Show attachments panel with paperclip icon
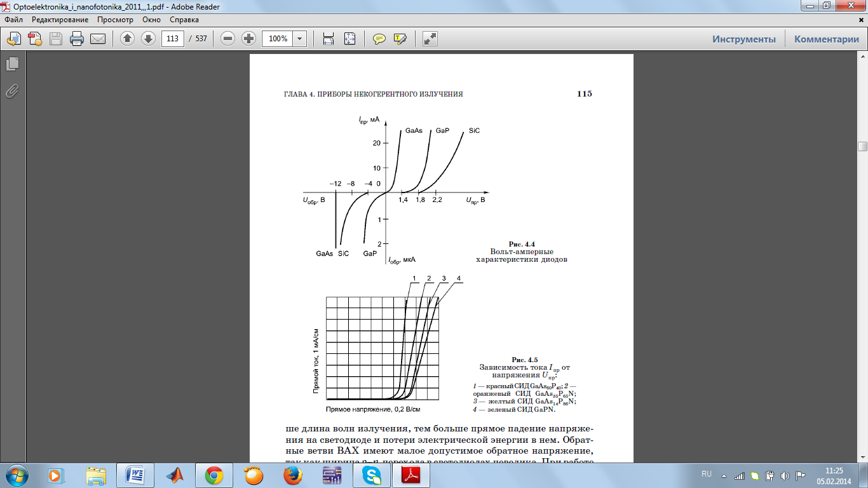Screen dimensions: 868x488 12,91
